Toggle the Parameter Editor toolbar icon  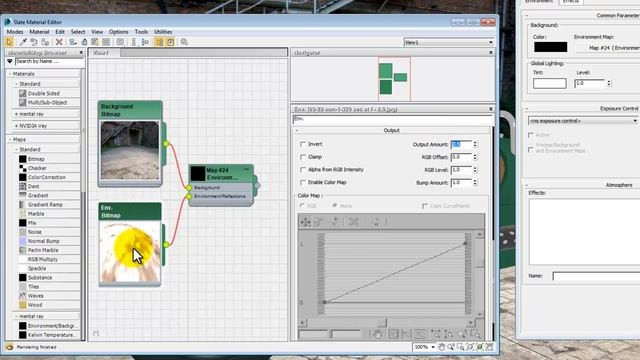(x=171, y=42)
